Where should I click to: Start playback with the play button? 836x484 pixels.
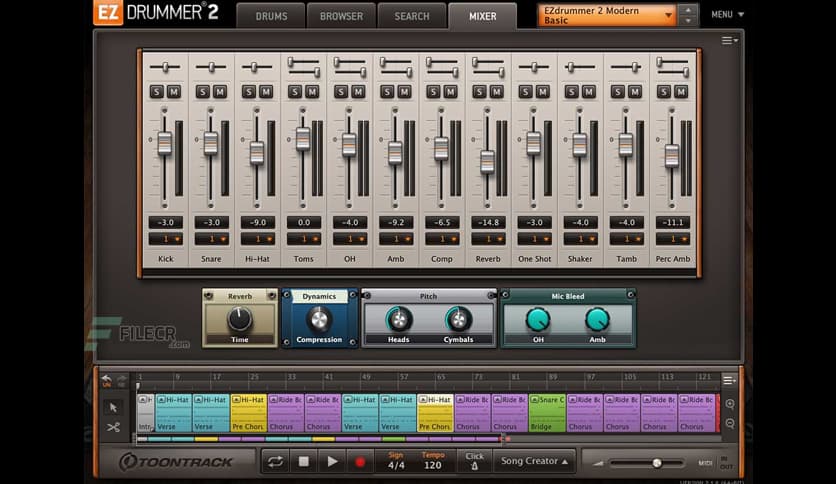332,462
